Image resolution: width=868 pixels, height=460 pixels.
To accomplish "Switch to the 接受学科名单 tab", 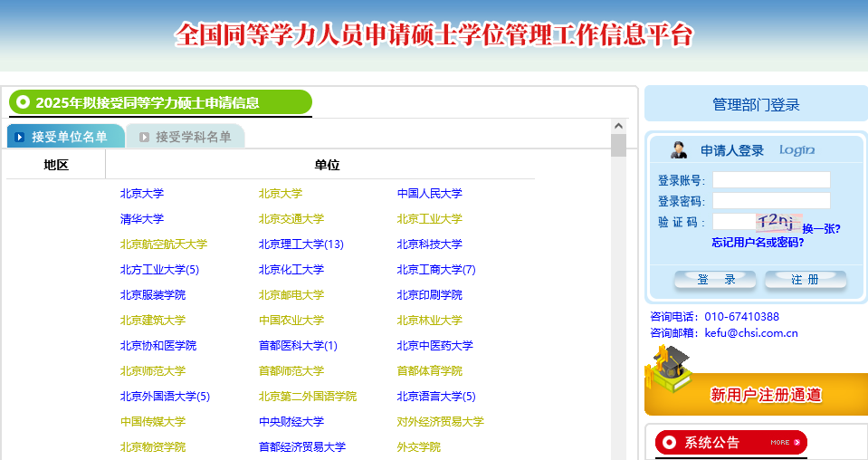I will 186,136.
